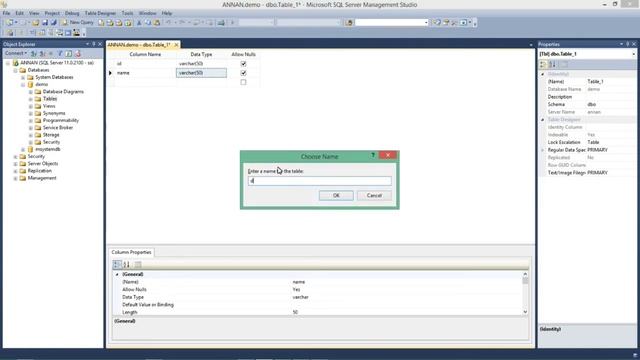This screenshot has height=360, width=640.
Task: Open the Tools menu
Action: point(127,13)
